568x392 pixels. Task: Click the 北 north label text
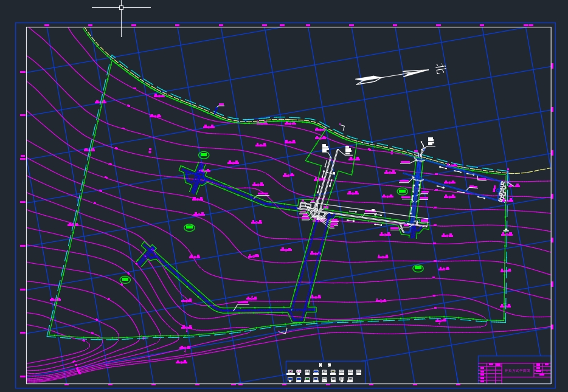[440, 69]
